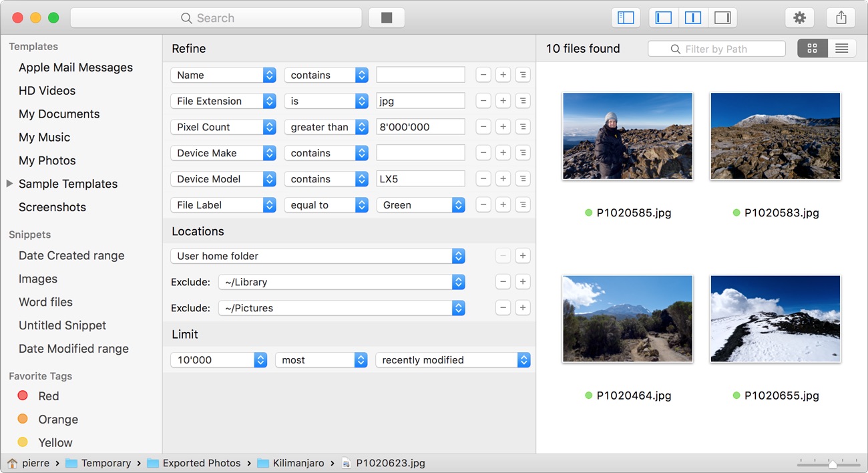Select the Word files snippet

(x=45, y=302)
